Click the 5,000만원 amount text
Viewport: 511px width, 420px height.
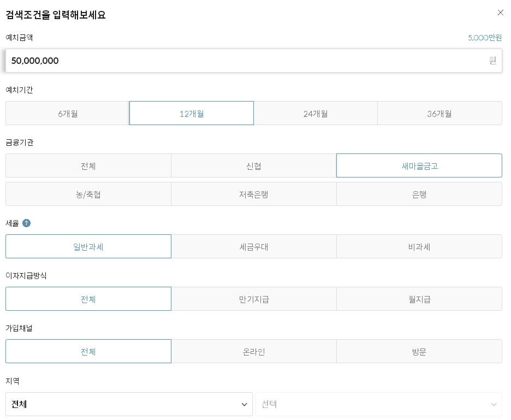[x=485, y=38]
